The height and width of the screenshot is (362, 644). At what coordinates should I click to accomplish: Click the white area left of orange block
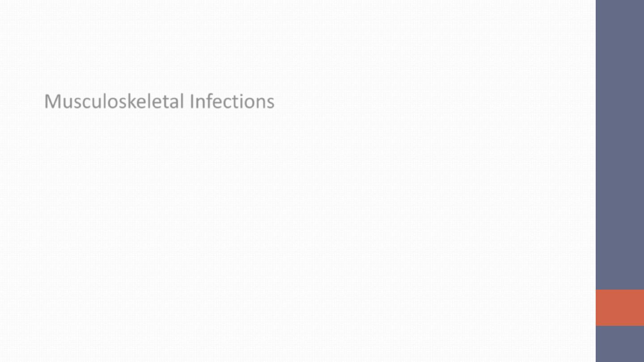(537, 307)
